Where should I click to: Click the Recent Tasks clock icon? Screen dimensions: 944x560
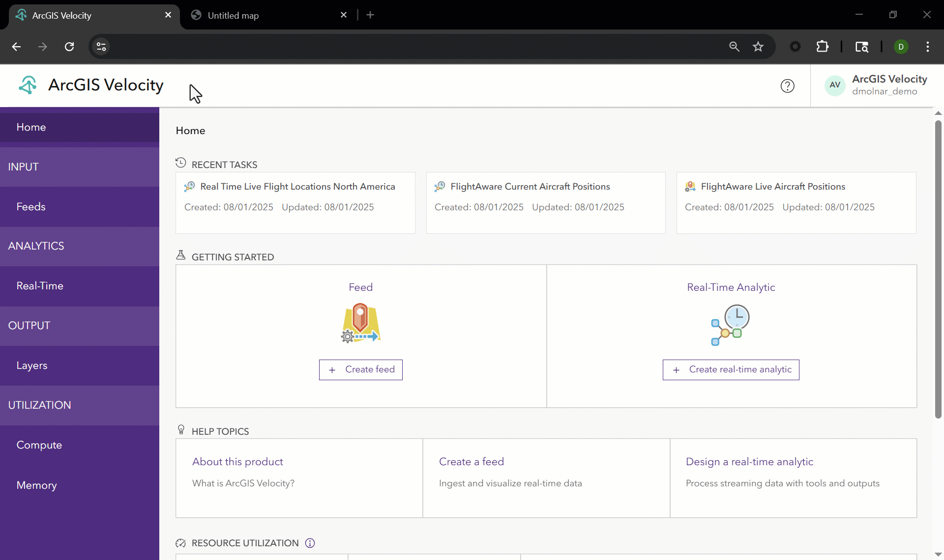click(x=180, y=163)
